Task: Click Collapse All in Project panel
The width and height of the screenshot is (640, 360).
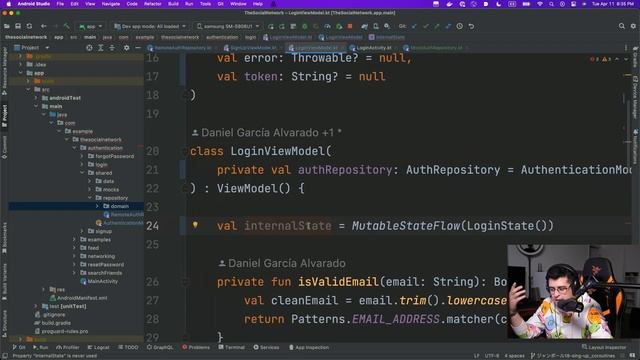Action: 111,48
